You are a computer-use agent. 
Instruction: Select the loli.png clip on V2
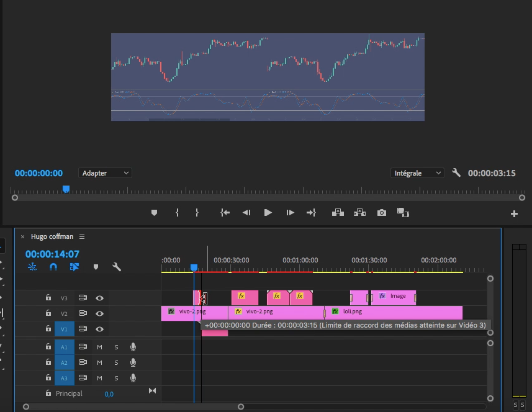(x=392, y=312)
